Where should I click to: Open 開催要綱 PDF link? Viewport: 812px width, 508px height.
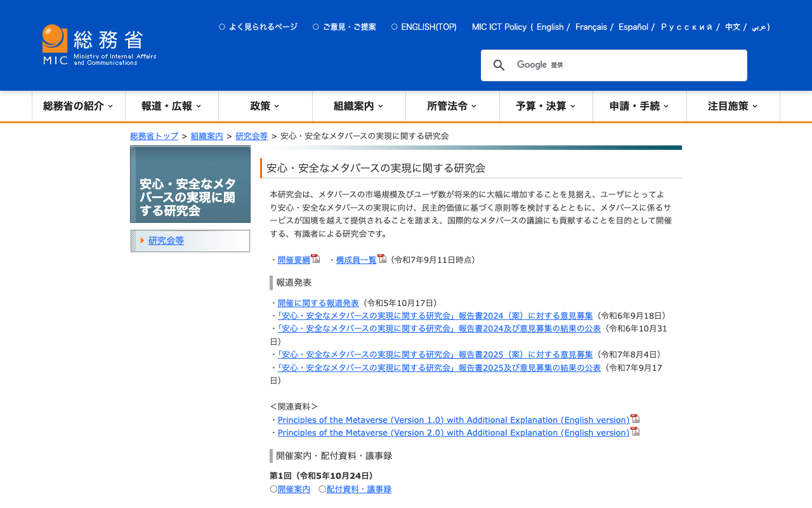pyautogui.click(x=294, y=260)
